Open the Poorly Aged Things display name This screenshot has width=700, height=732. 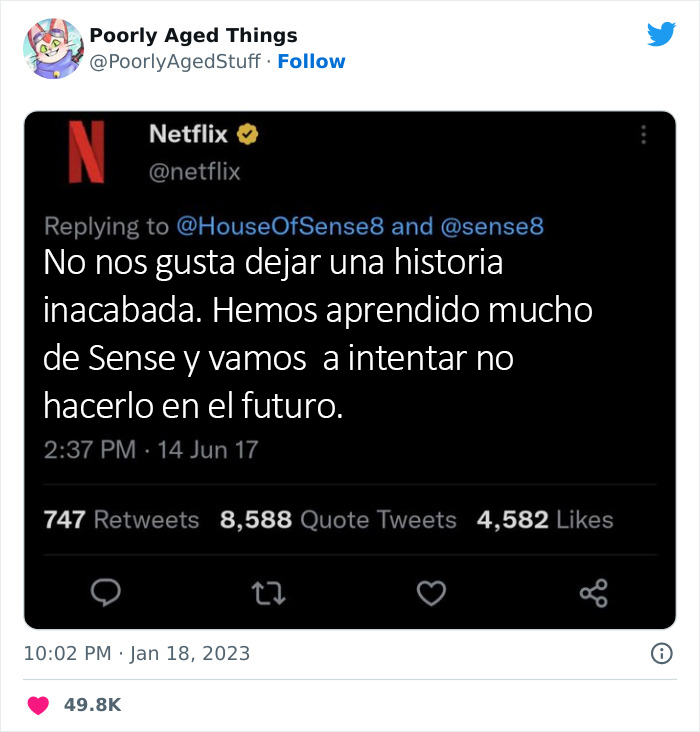pyautogui.click(x=193, y=35)
